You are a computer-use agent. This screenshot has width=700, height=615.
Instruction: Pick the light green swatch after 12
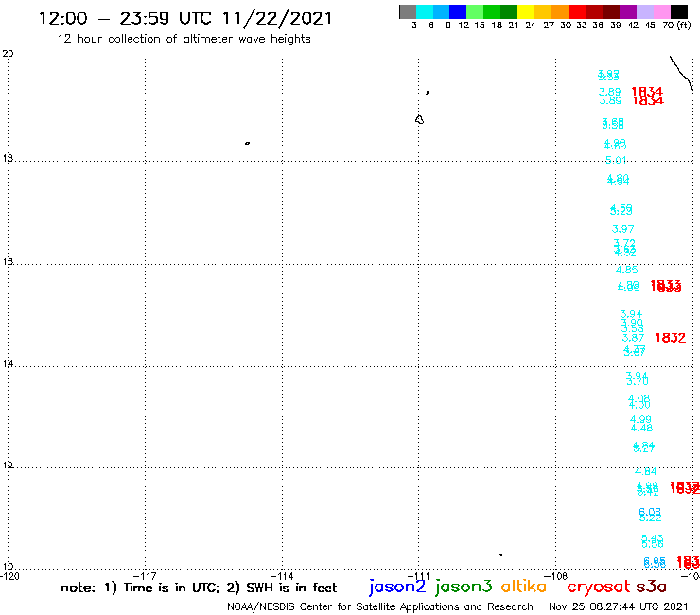coord(475,11)
